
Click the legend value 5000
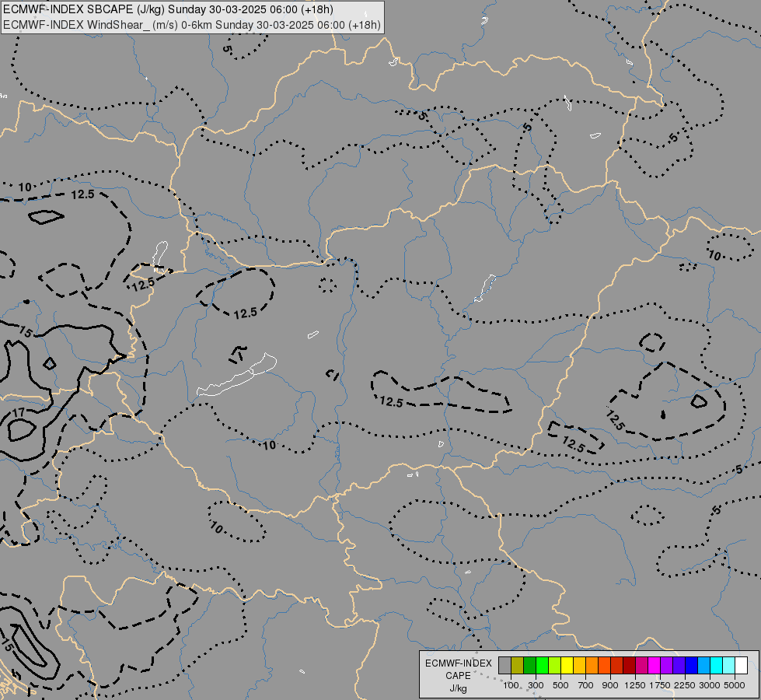tap(735, 685)
